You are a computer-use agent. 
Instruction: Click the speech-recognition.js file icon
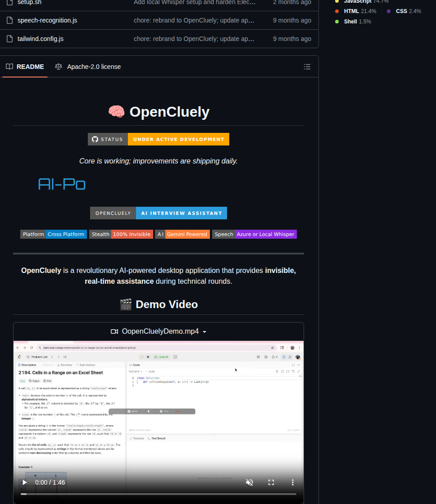click(x=9, y=20)
